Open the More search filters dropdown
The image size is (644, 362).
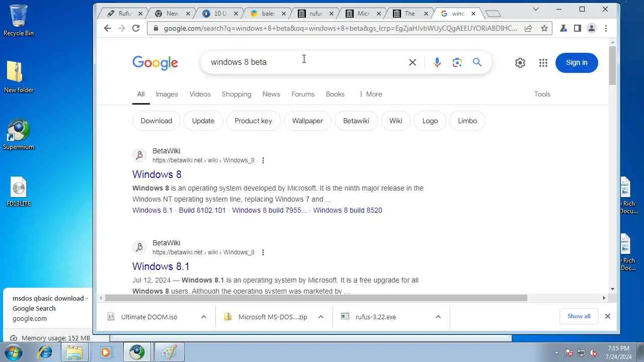coord(370,94)
